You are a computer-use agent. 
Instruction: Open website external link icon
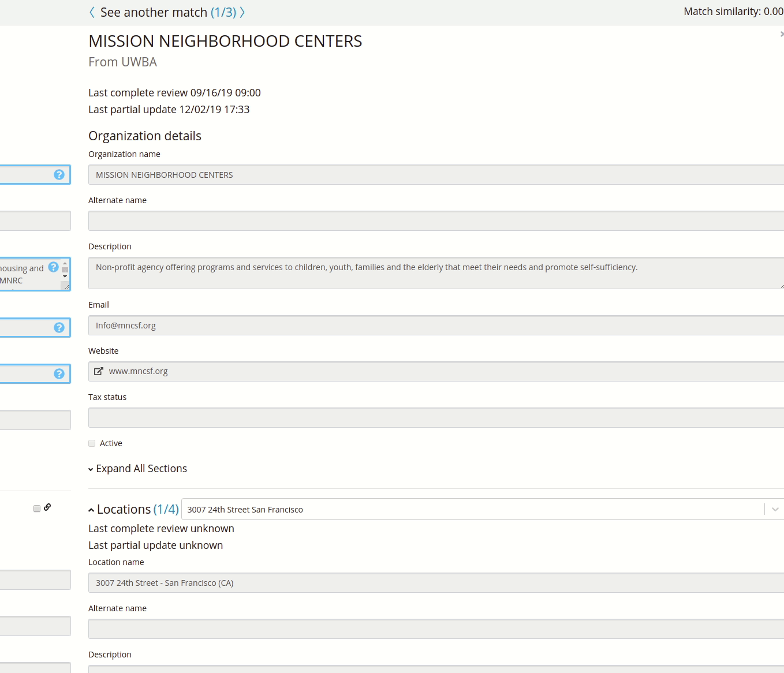99,371
